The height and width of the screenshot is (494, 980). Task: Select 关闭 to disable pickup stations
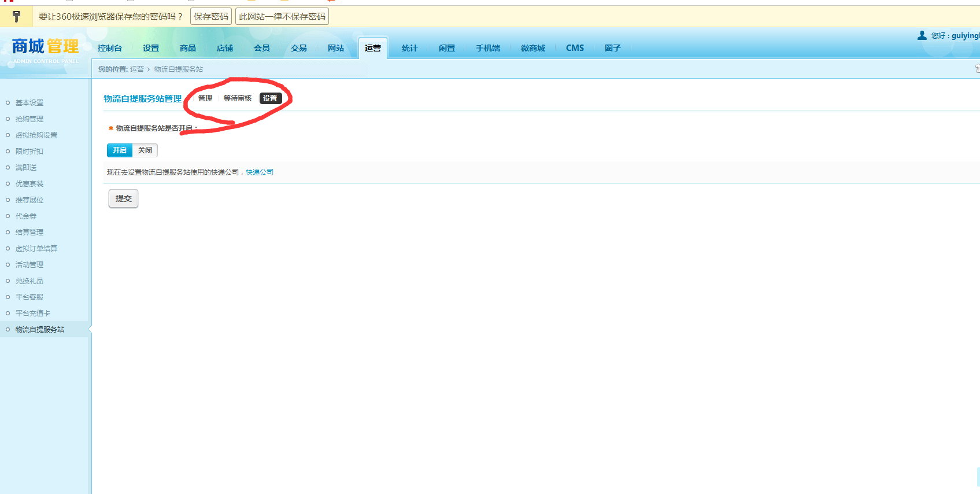tap(145, 150)
